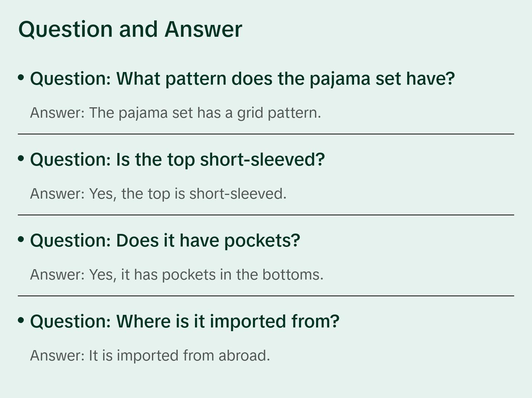
Task: Expand the "Does it have pockets?" question
Action: pos(165,241)
